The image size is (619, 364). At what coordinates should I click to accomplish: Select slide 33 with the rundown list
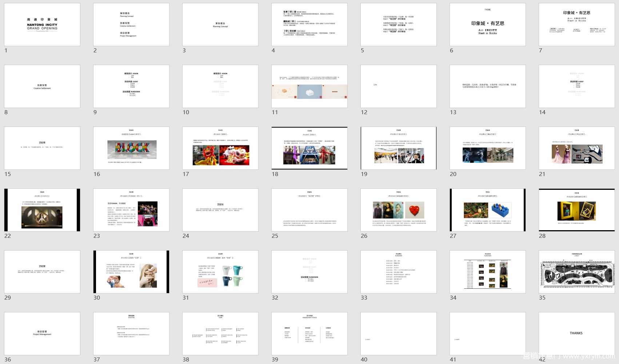399,272
